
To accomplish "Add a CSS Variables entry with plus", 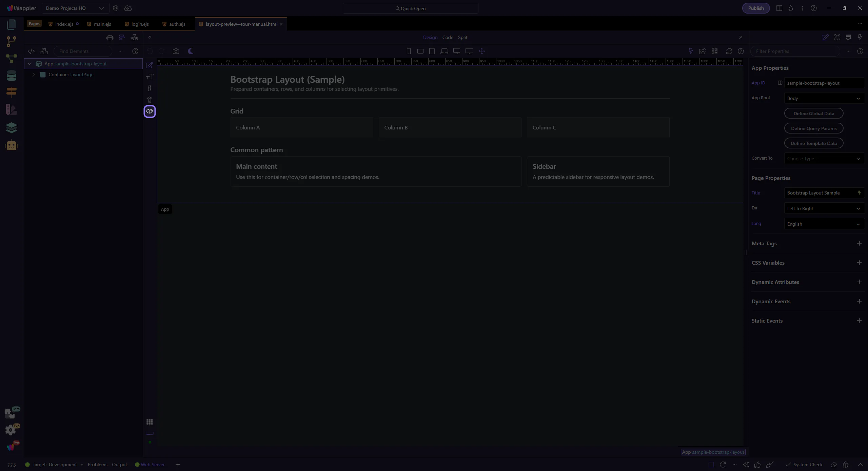I will [x=859, y=263].
